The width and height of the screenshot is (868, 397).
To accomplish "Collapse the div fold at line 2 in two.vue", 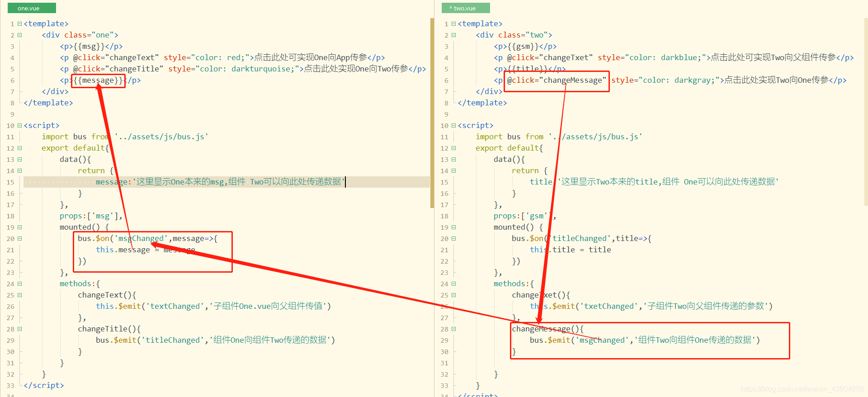I will 453,35.
